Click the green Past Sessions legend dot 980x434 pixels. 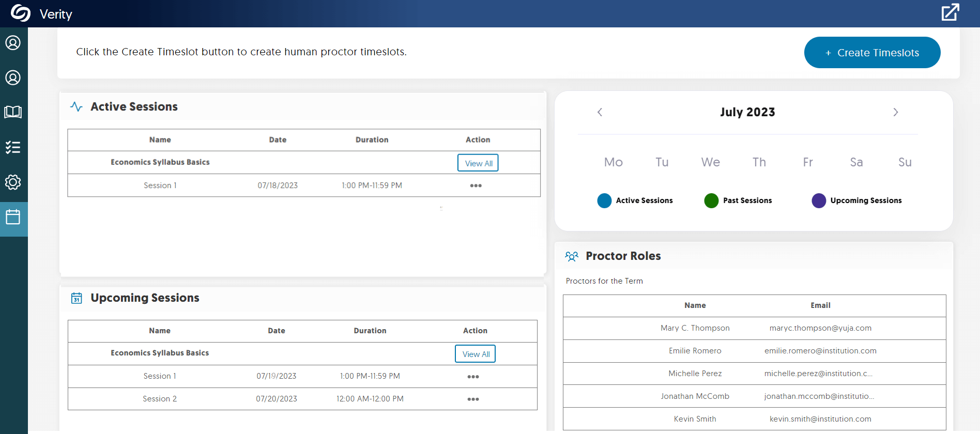[x=711, y=200]
